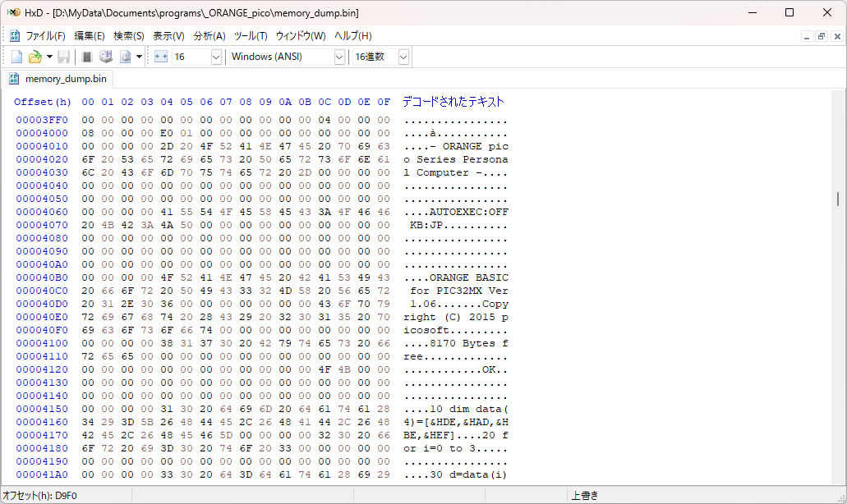
Task: Click hex byte 4F in row 00004120
Action: [325, 369]
